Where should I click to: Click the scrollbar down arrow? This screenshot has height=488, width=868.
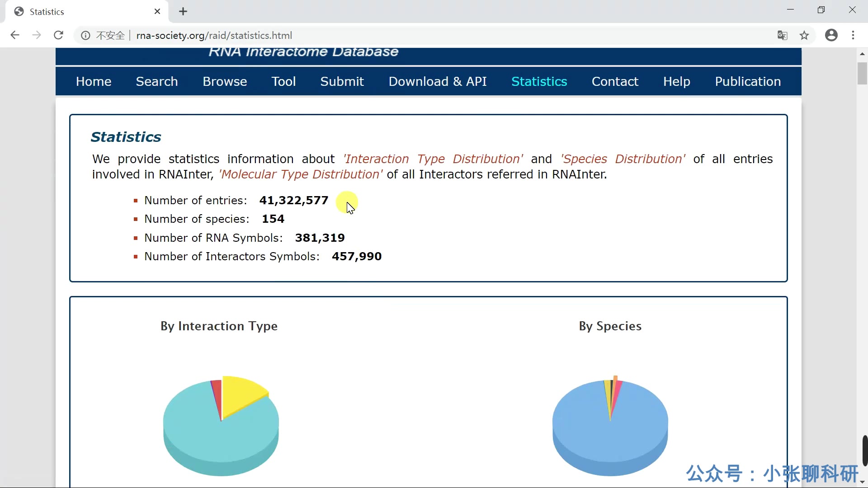click(x=862, y=482)
